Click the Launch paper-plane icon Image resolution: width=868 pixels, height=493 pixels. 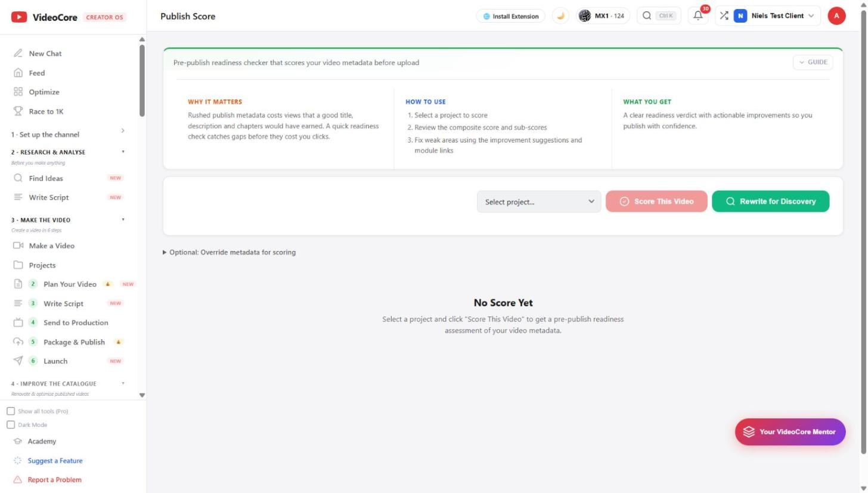pyautogui.click(x=18, y=361)
